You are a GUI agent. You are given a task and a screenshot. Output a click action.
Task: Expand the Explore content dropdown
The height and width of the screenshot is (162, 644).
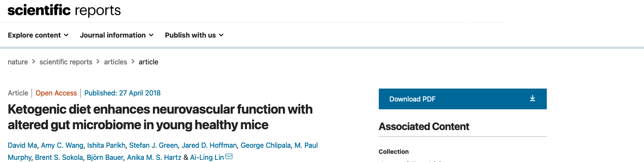pos(38,35)
